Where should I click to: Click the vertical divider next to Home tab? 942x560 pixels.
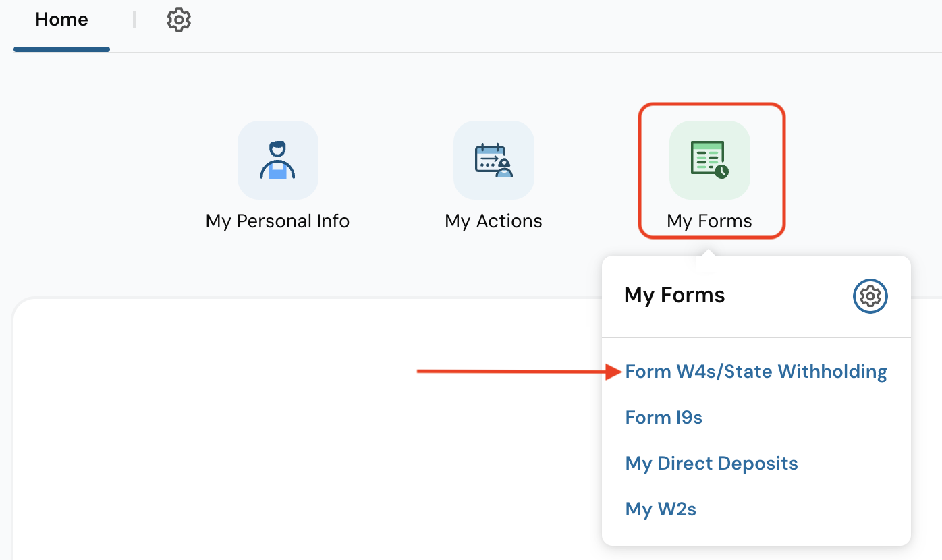tap(134, 20)
